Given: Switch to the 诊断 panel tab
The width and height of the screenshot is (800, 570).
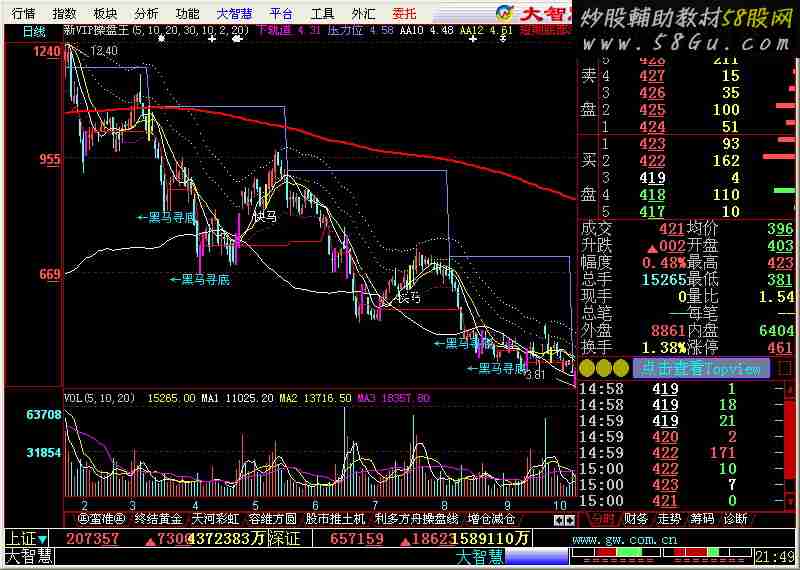Looking at the screenshot, I should (x=736, y=519).
